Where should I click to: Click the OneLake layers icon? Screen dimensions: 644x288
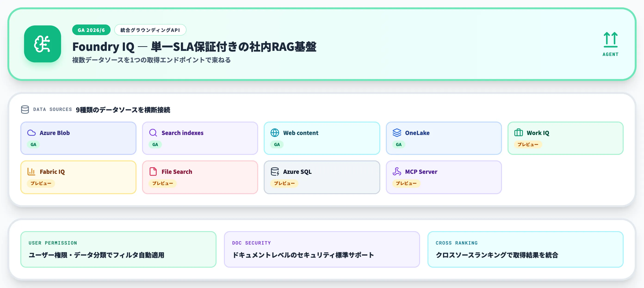pos(397,133)
